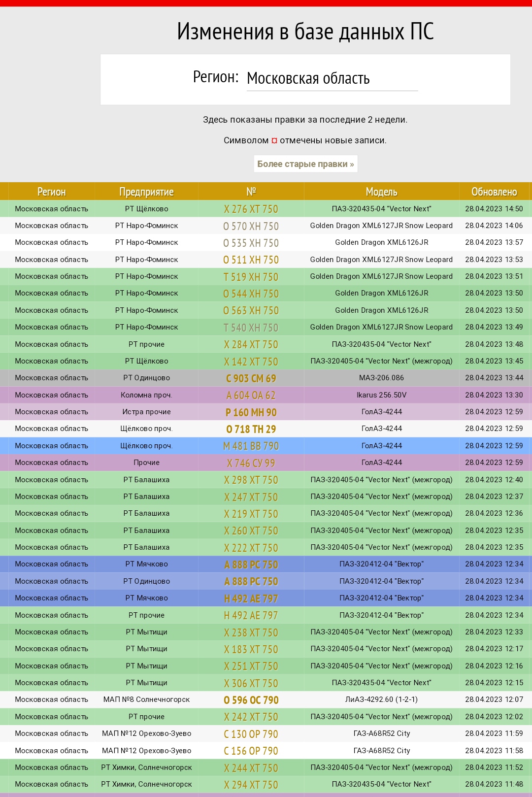Select the МАП №8 Солнечногорск enterprise cell

[x=146, y=699]
